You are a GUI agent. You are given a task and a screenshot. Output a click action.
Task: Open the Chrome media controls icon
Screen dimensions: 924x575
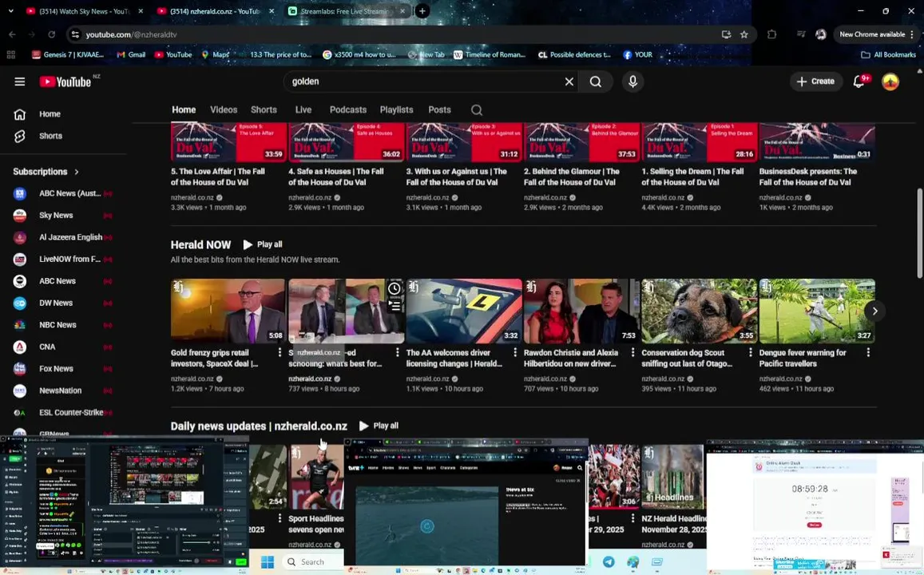801,35
